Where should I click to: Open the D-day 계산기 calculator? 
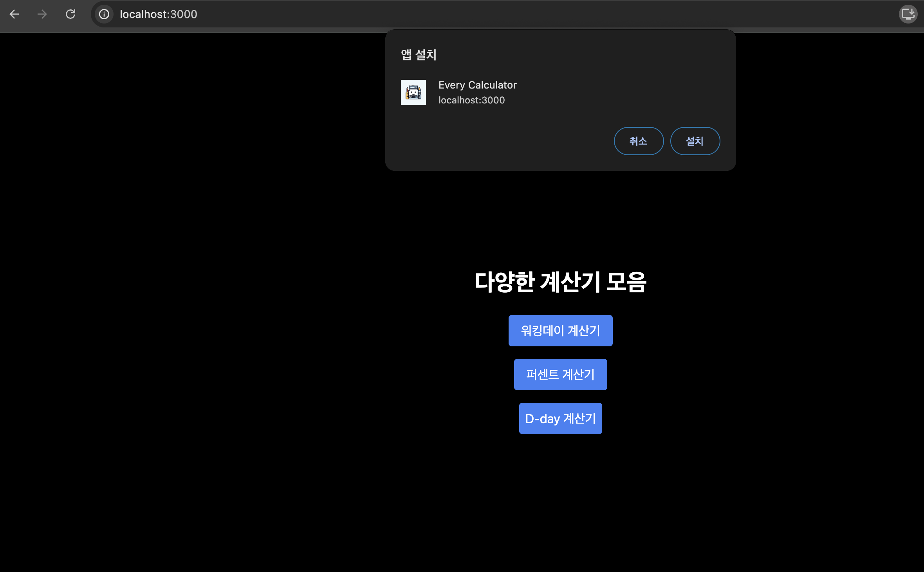[x=560, y=418]
